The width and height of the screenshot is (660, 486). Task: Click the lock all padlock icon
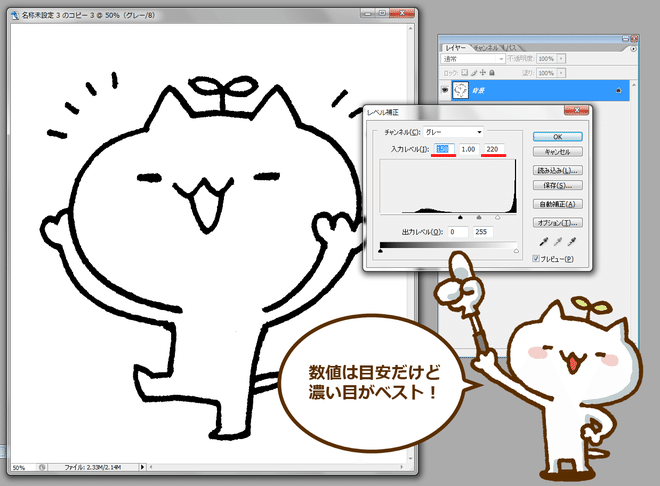[492, 73]
